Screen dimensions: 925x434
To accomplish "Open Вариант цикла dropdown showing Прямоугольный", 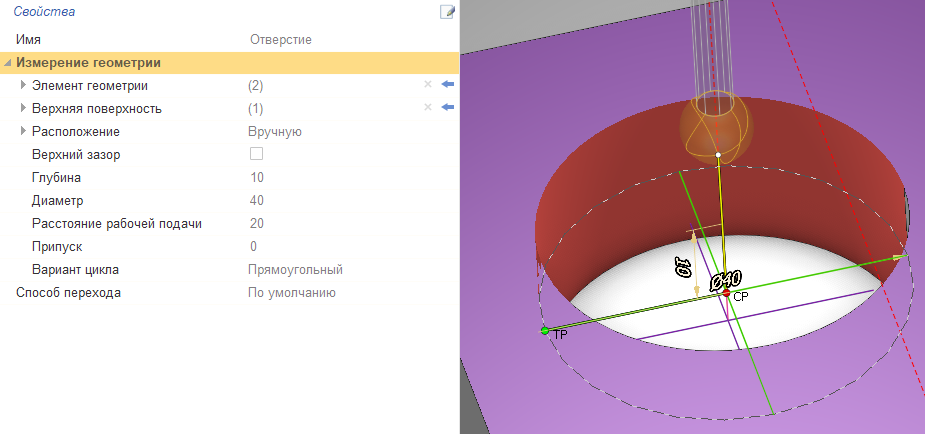I will click(x=295, y=270).
